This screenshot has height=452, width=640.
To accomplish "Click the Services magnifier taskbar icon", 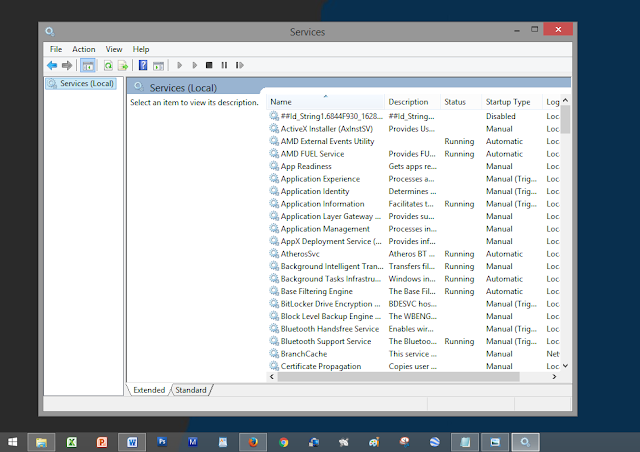I will [x=525, y=442].
